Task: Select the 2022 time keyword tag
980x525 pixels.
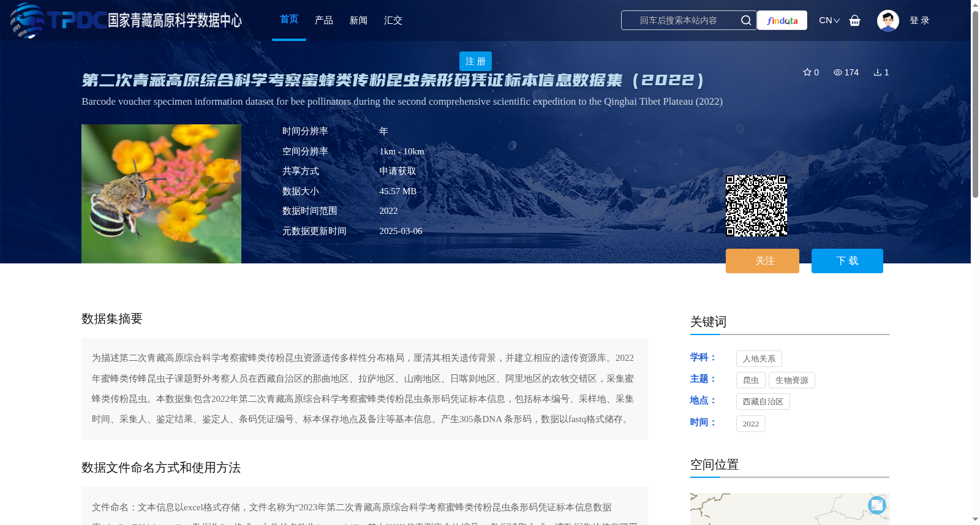Action: pyautogui.click(x=751, y=424)
